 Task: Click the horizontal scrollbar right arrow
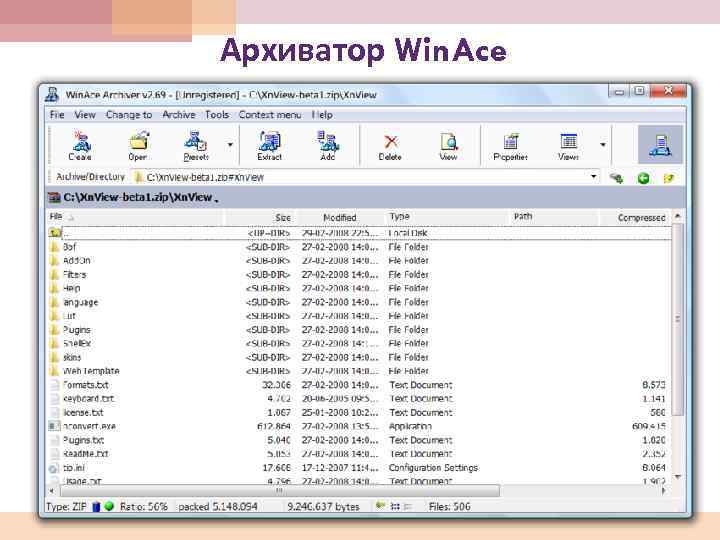(x=663, y=490)
